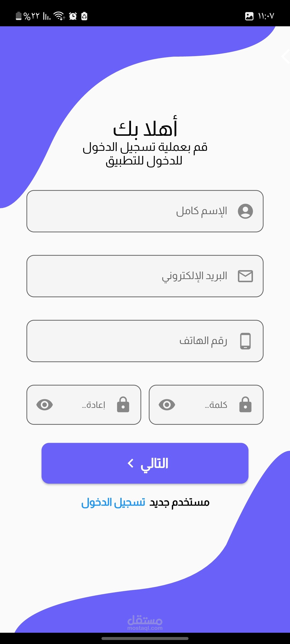Tap the envelope icon in the email field

[x=245, y=276]
